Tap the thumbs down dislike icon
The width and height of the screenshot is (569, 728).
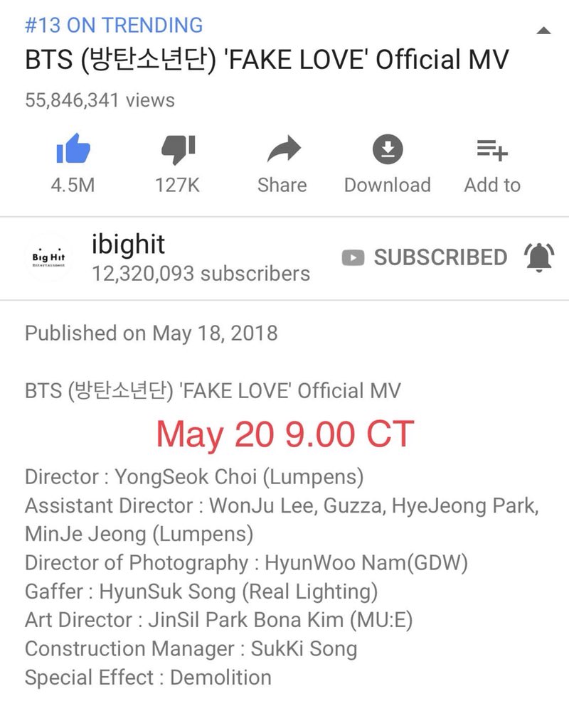point(179,149)
